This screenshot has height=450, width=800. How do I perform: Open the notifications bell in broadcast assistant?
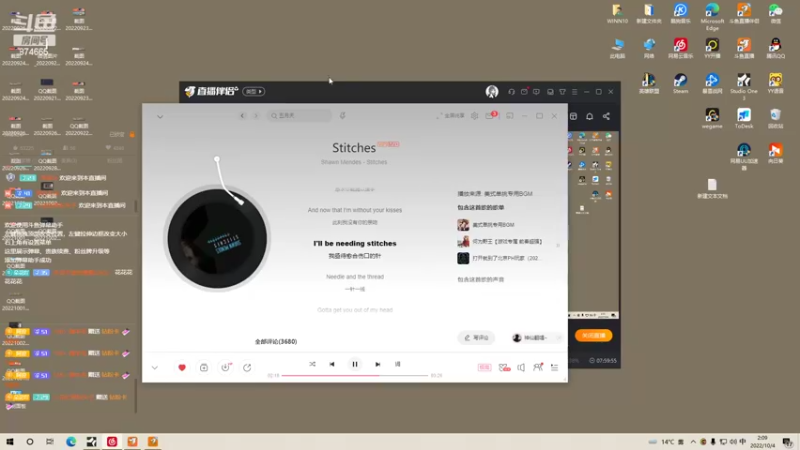click(x=589, y=116)
